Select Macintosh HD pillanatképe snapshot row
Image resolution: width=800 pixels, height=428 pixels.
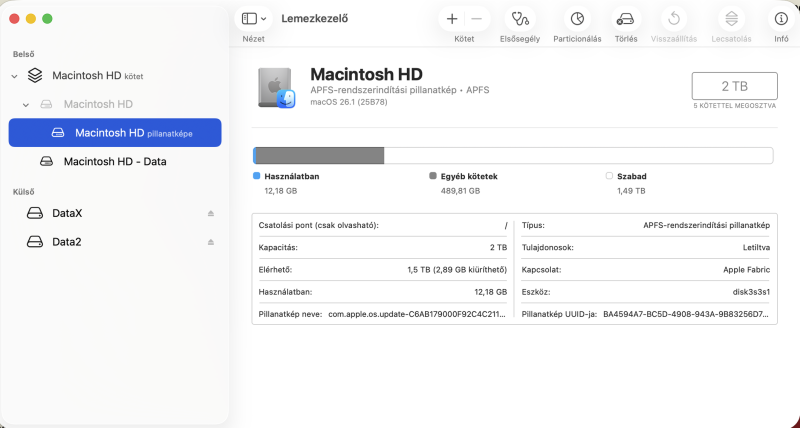pyautogui.click(x=115, y=133)
